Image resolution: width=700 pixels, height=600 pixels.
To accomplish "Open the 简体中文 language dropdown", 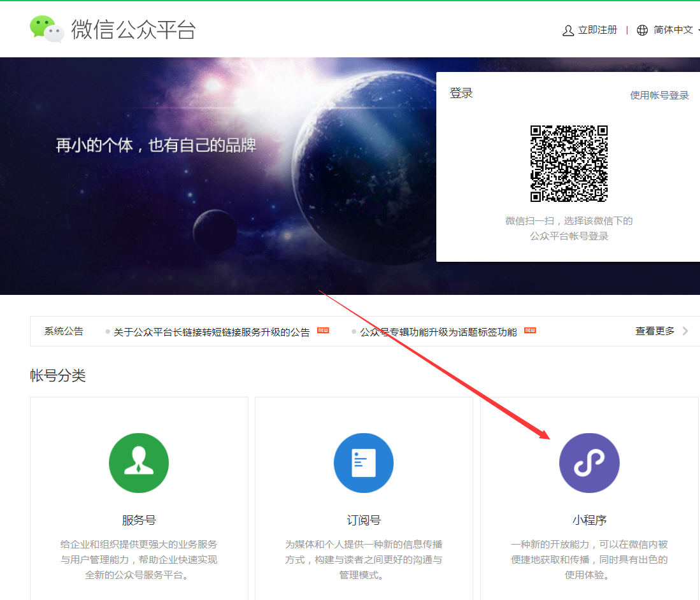I will [673, 29].
